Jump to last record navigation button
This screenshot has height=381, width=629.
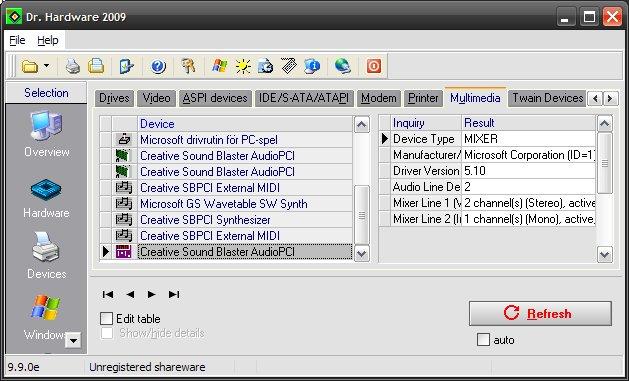[x=174, y=294]
